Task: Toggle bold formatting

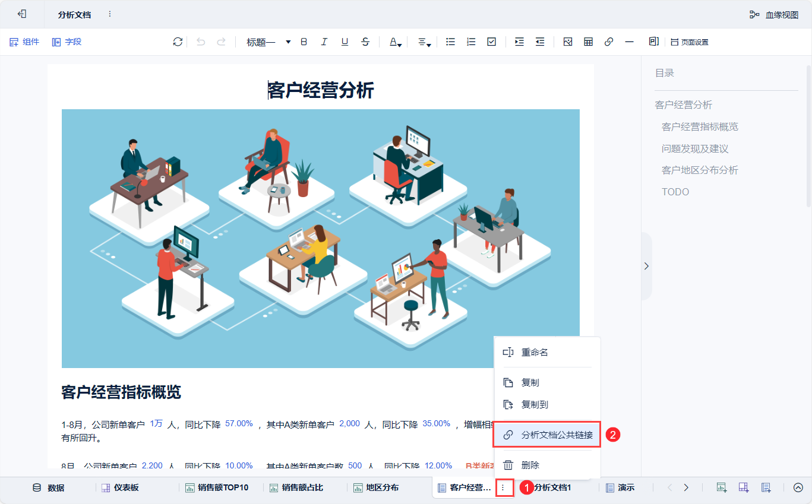Action: [304, 42]
